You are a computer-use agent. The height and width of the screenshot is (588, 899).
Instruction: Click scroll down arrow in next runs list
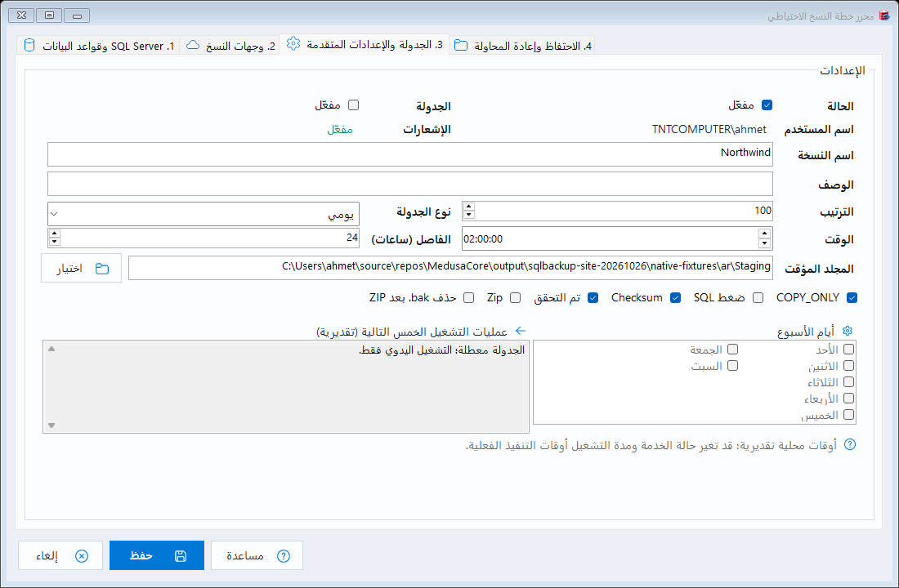pyautogui.click(x=51, y=425)
